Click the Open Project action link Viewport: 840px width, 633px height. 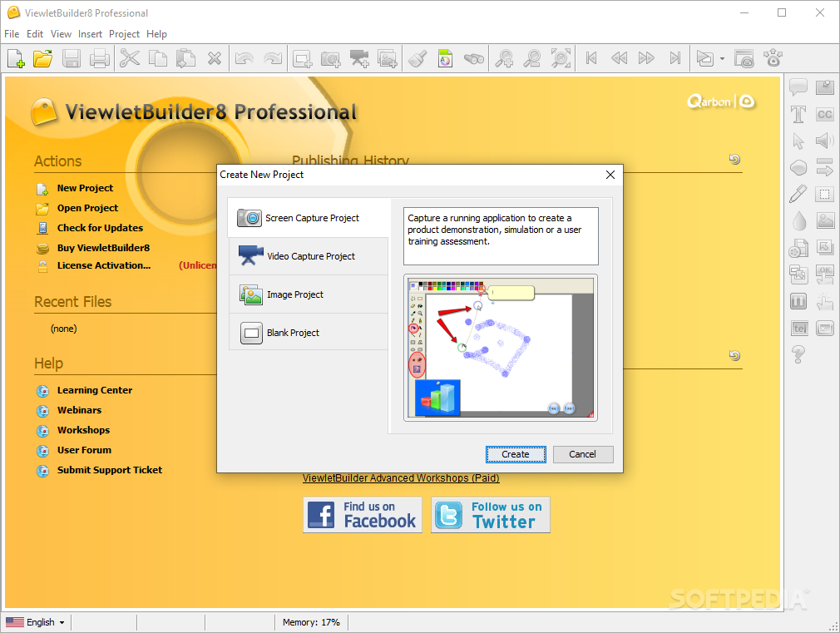[88, 208]
